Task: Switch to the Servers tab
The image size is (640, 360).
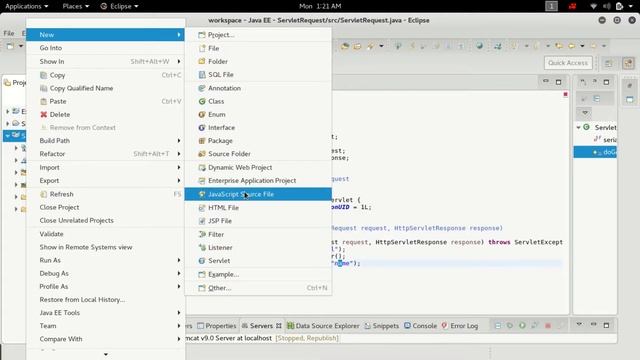Action: coord(261,326)
